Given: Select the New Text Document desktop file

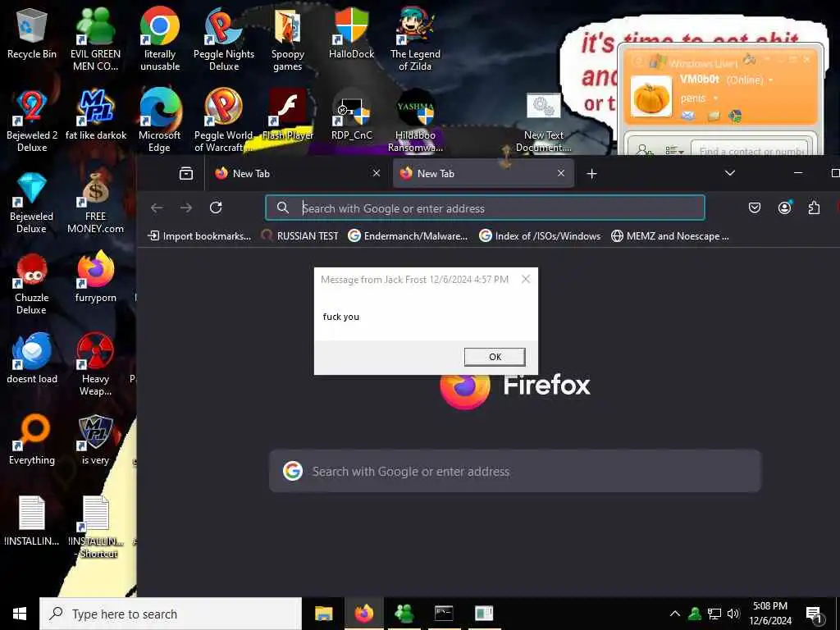Looking at the screenshot, I should tap(543, 122).
